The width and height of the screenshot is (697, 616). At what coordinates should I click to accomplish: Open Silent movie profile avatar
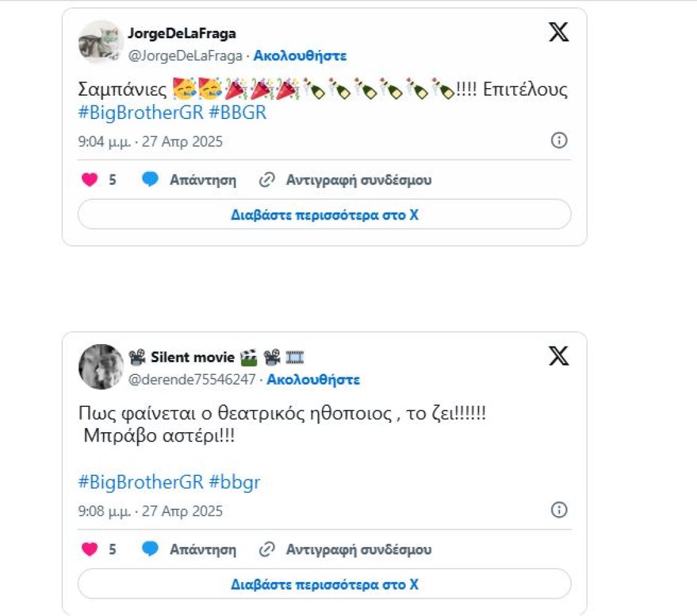[101, 366]
